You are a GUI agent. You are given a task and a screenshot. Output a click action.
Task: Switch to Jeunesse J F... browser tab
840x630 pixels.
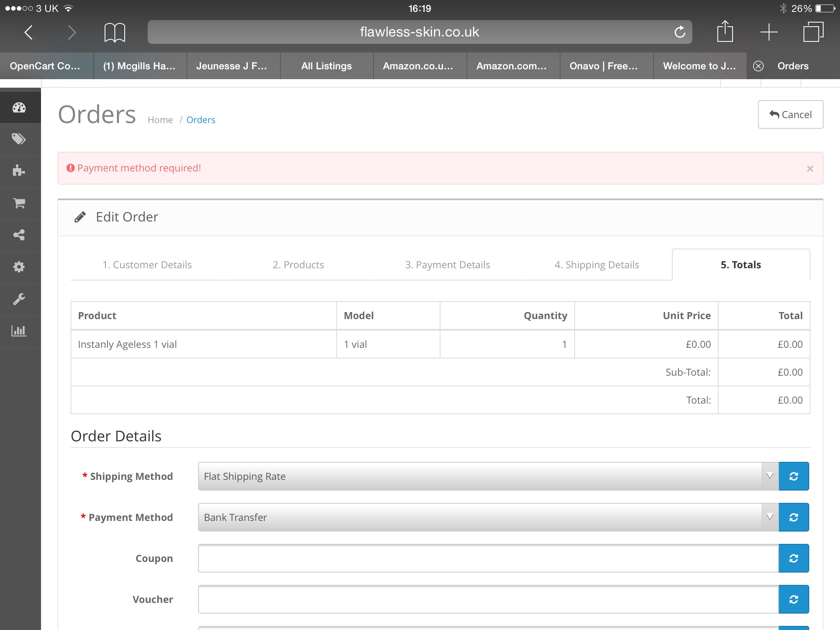pyautogui.click(x=233, y=66)
